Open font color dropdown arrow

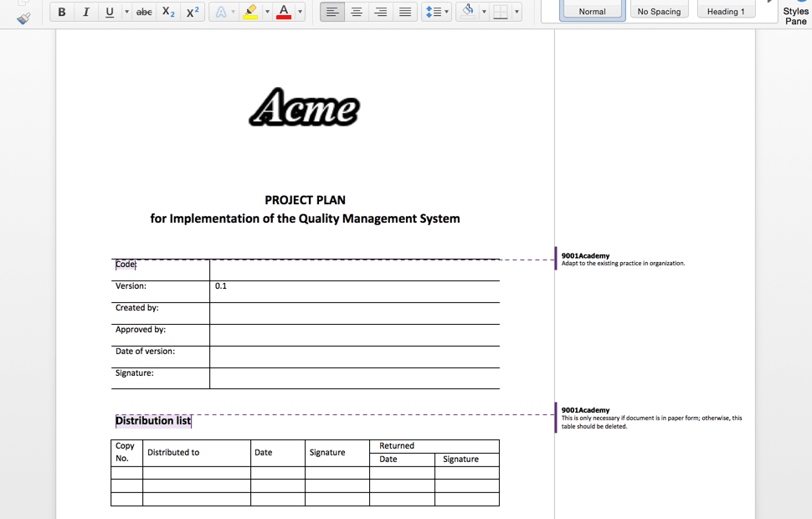(300, 12)
